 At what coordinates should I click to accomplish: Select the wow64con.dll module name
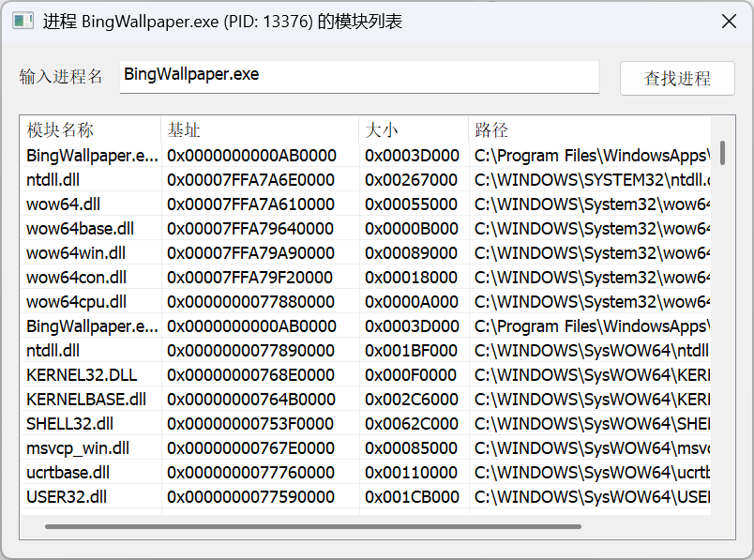pos(76,278)
